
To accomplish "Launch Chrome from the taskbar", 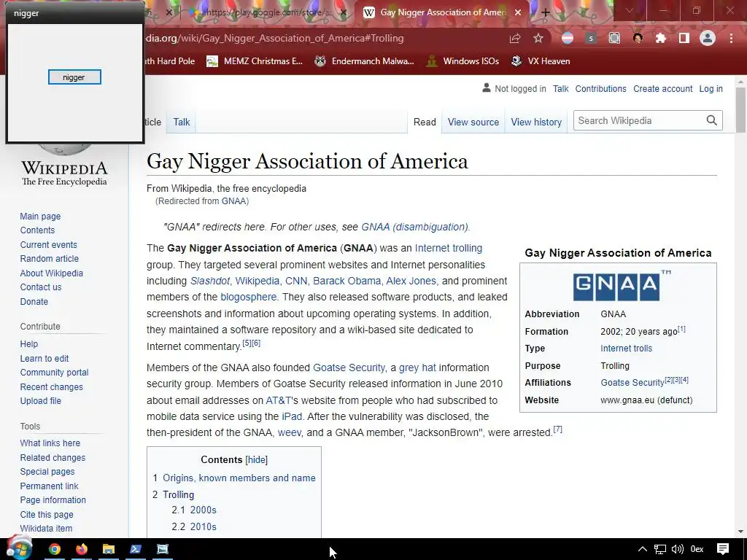I will pyautogui.click(x=55, y=550).
